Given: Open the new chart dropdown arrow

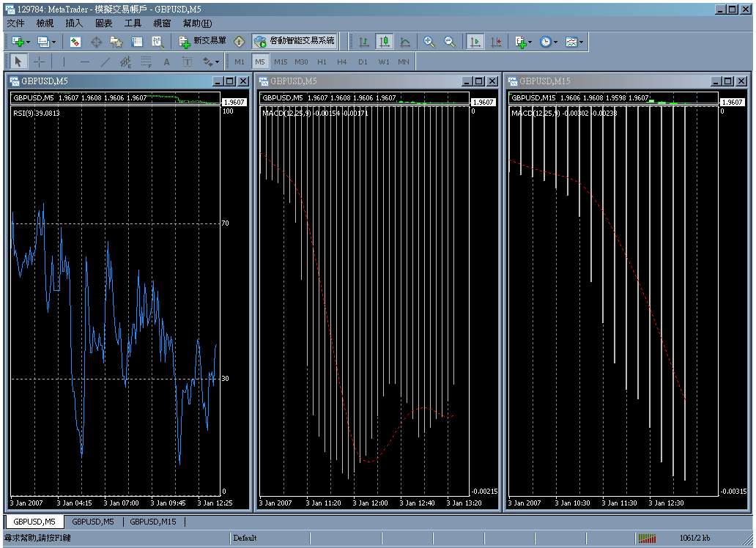Looking at the screenshot, I should tap(29, 42).
